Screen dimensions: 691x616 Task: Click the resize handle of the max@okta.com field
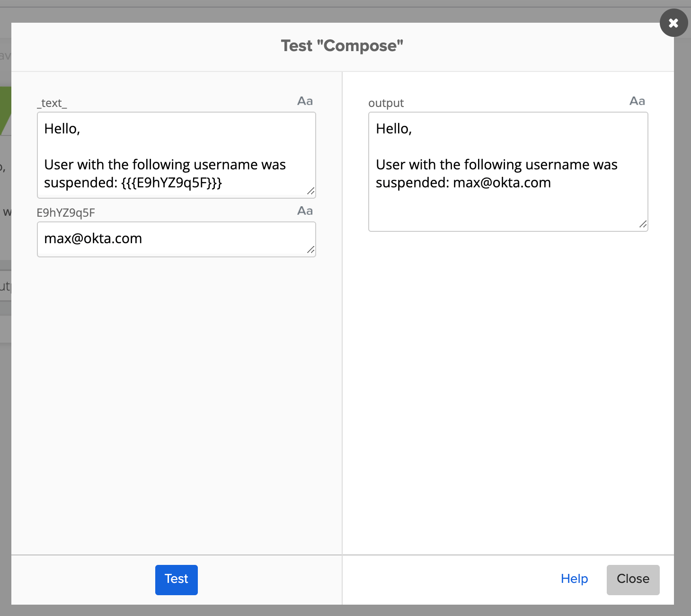click(x=310, y=250)
